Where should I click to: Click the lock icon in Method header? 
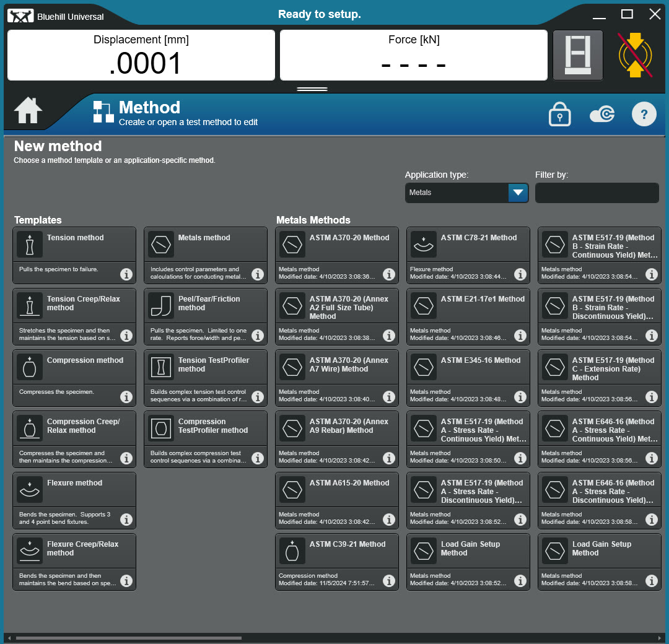point(559,115)
